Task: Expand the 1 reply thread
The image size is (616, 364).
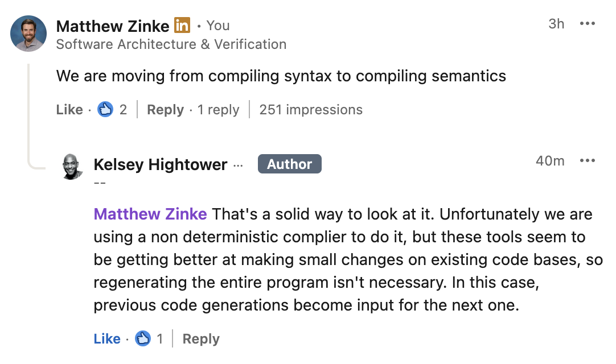Action: point(218,109)
